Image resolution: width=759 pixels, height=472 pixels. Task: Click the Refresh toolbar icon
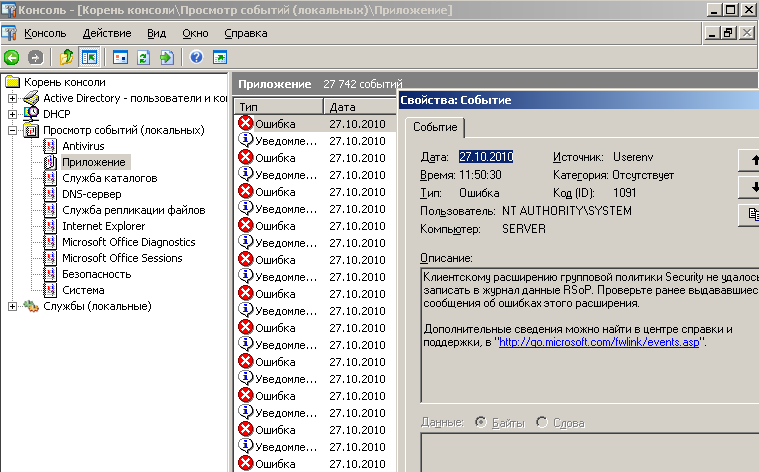click(x=144, y=57)
